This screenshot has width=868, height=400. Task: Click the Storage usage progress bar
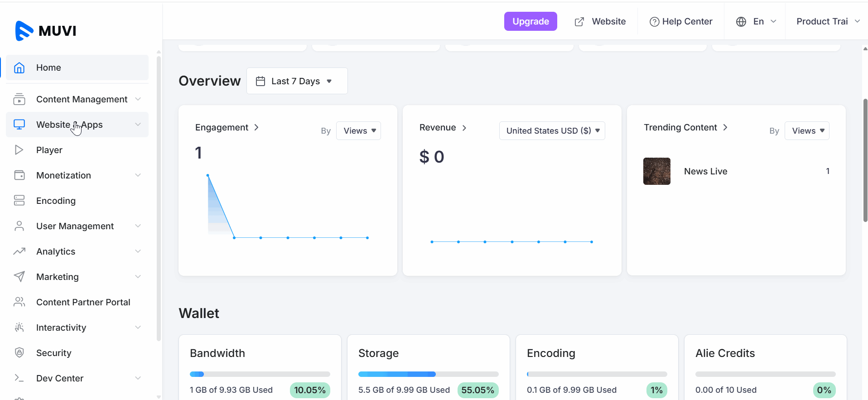[428, 374]
